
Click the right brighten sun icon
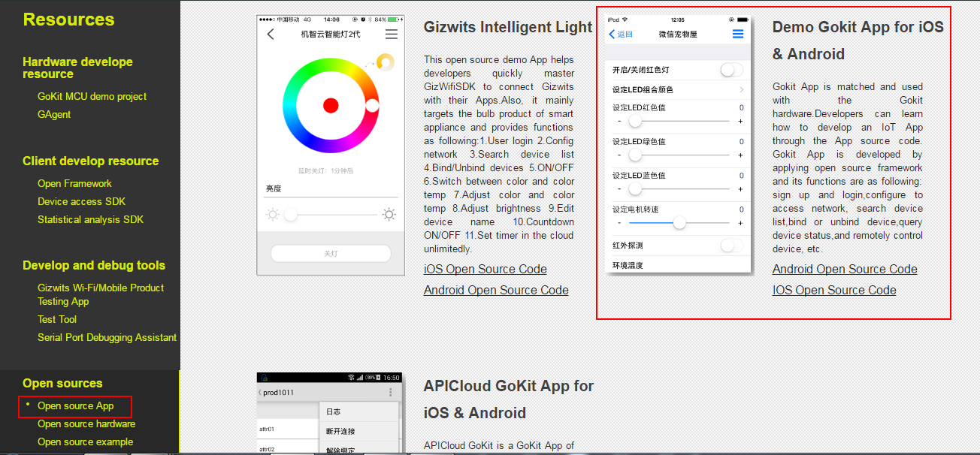click(389, 214)
